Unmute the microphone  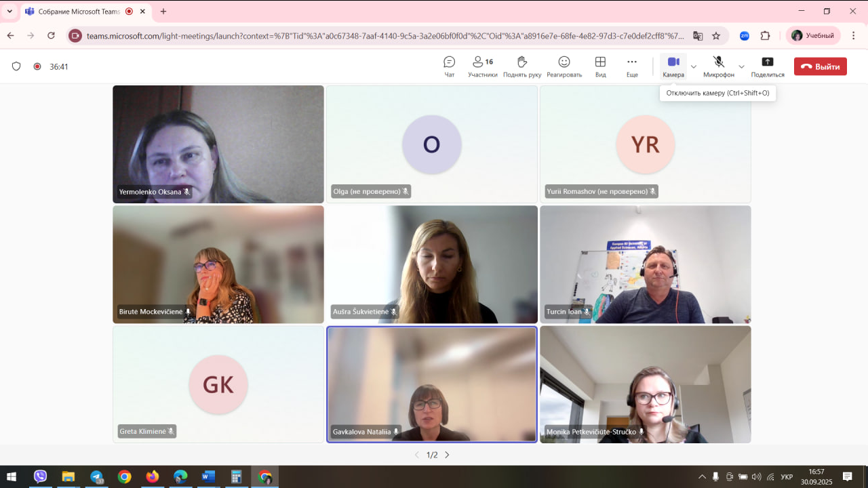coord(718,66)
